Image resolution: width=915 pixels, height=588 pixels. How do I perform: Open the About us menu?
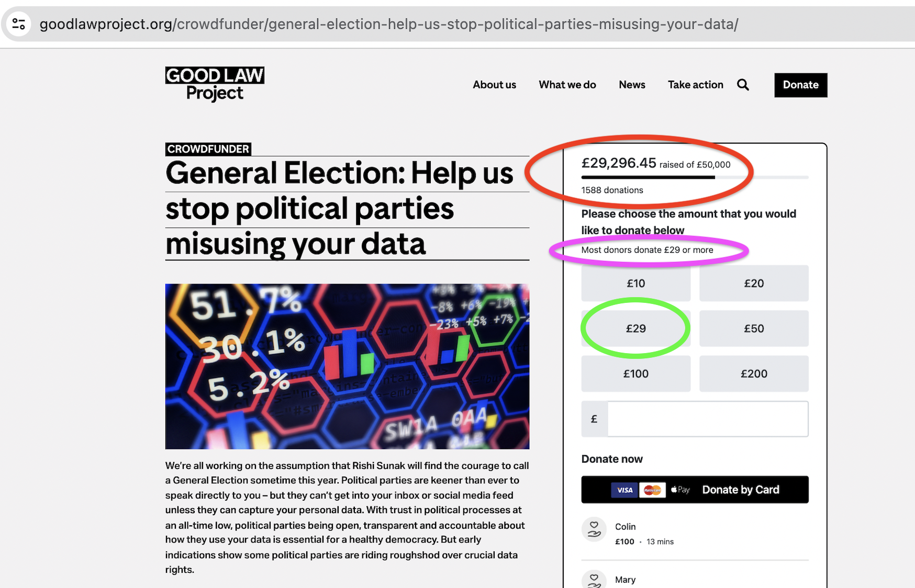pos(494,85)
